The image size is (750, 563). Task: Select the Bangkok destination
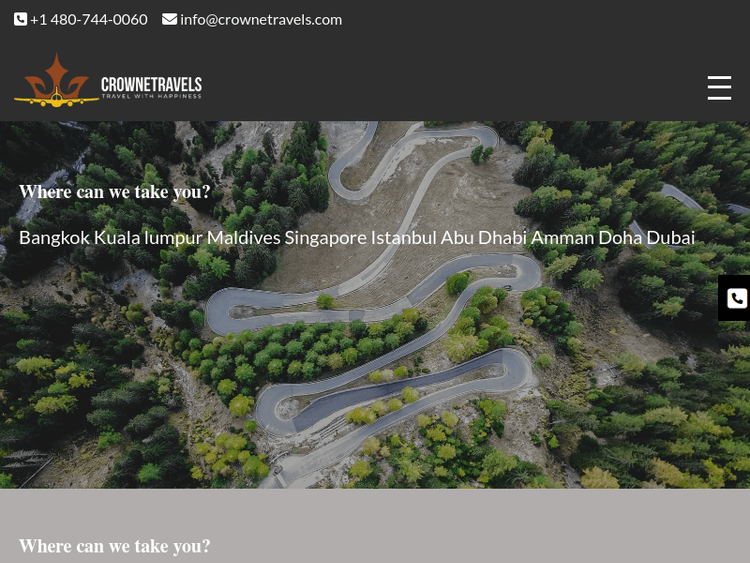(x=54, y=238)
